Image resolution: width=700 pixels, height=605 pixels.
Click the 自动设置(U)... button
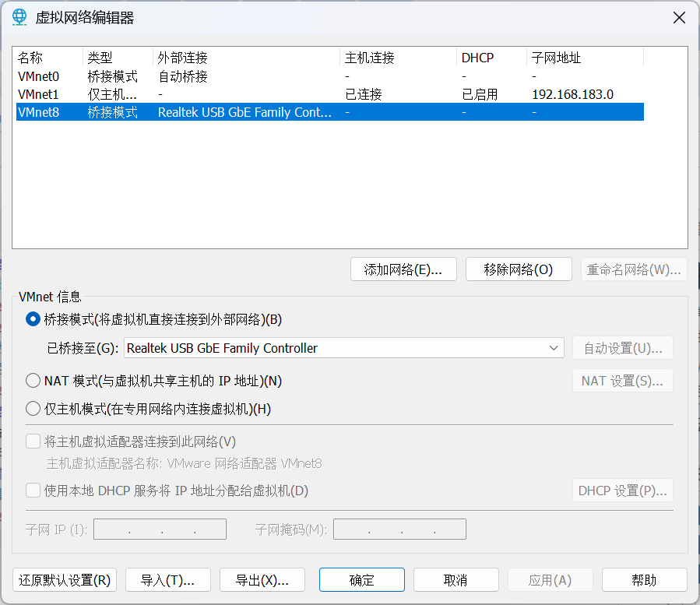point(623,348)
